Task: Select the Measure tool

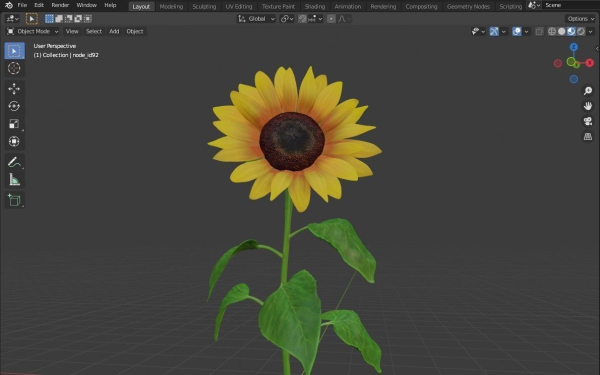Action: coord(14,179)
